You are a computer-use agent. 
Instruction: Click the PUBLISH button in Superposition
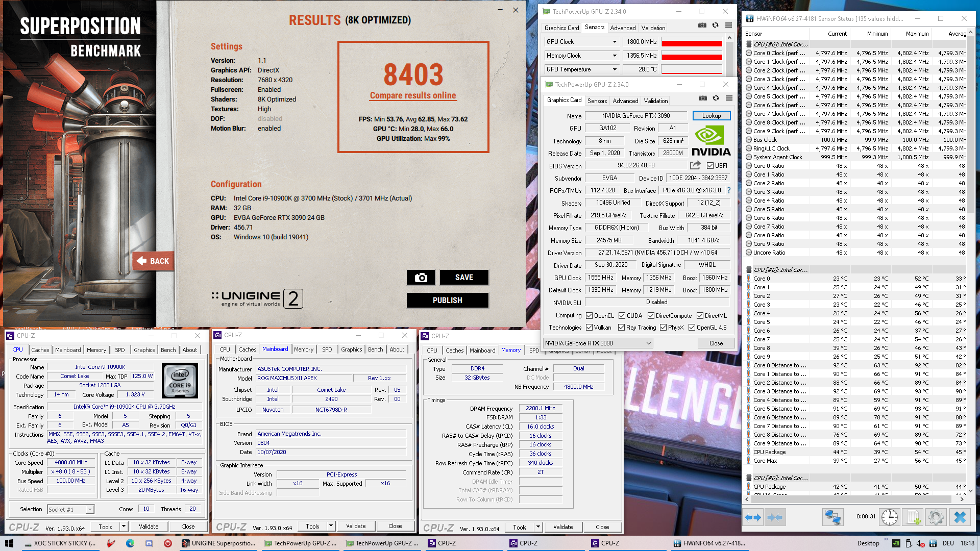(x=448, y=300)
